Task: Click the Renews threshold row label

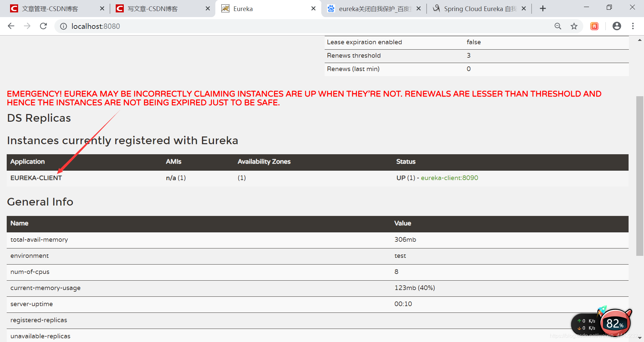Action: (354, 56)
